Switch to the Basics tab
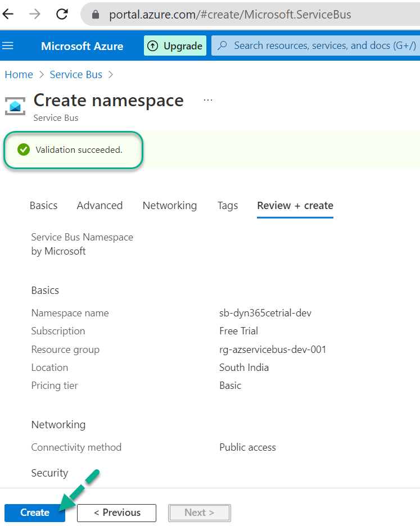420x526 pixels. (43, 206)
